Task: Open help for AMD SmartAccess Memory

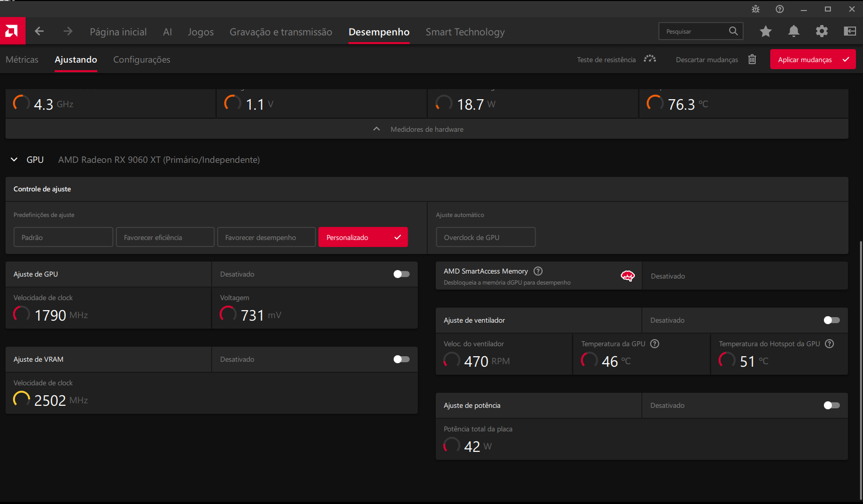Action: 538,271
